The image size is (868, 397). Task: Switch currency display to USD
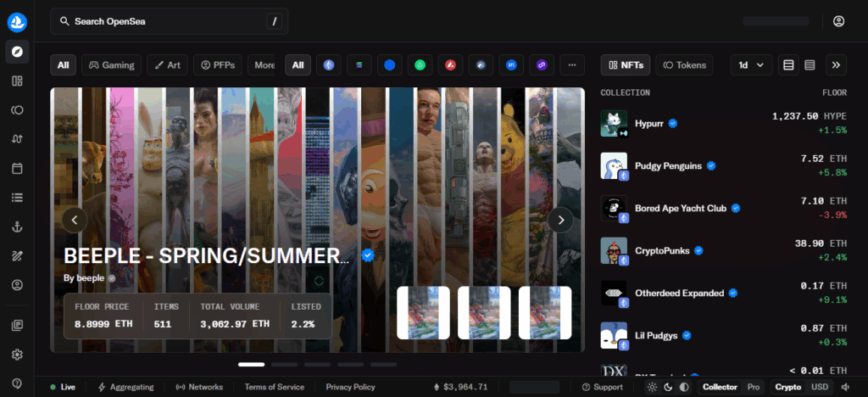click(x=820, y=387)
